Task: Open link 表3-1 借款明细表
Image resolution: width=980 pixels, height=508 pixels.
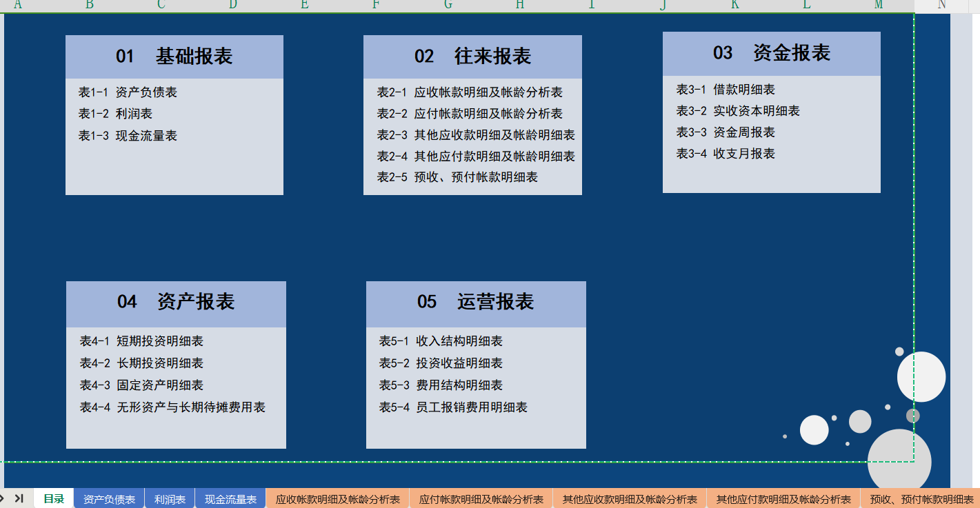Action: point(726,90)
